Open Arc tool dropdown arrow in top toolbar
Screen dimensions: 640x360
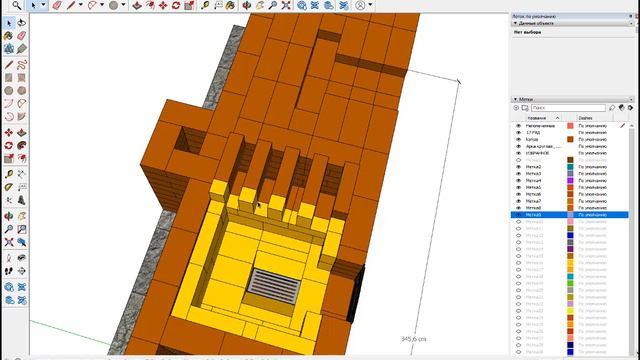coord(102,5)
